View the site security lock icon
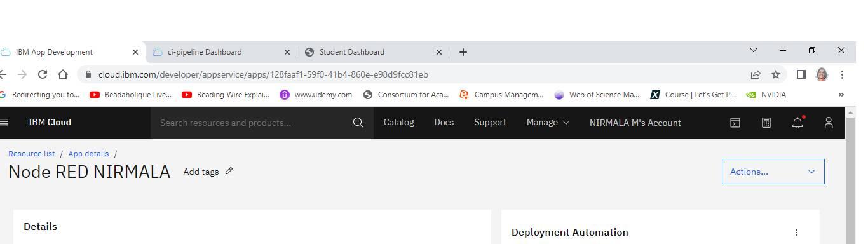The width and height of the screenshot is (868, 244). (x=88, y=74)
